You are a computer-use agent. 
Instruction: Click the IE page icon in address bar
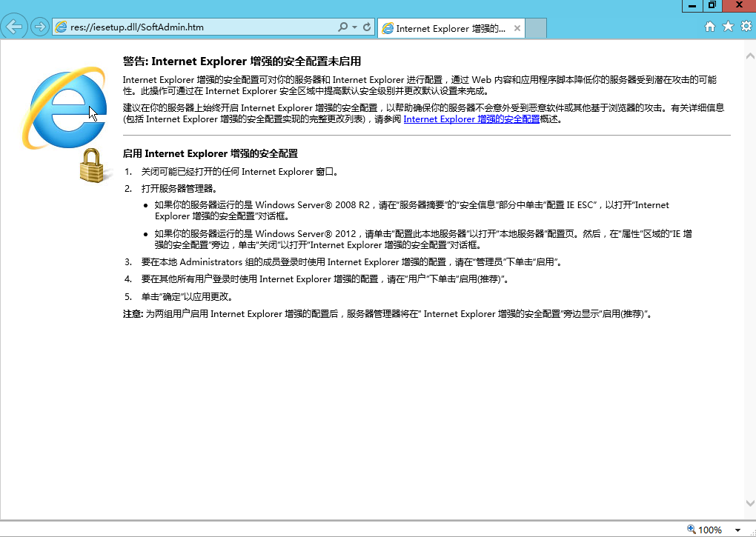[x=61, y=27]
